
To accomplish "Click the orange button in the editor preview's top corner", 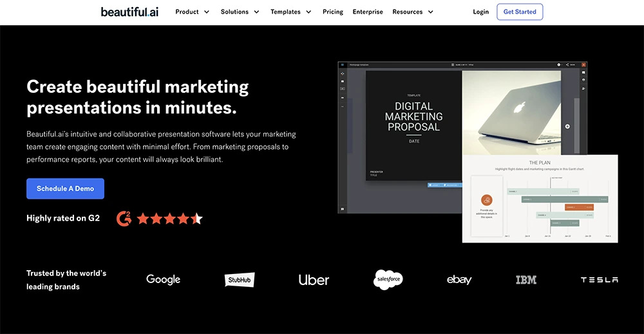I will click(x=583, y=64).
